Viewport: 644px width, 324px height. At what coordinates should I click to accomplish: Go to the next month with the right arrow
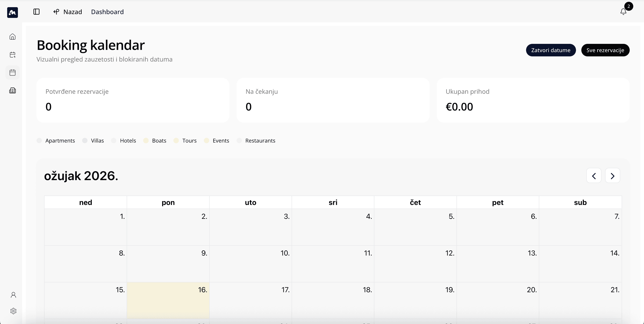click(x=612, y=175)
